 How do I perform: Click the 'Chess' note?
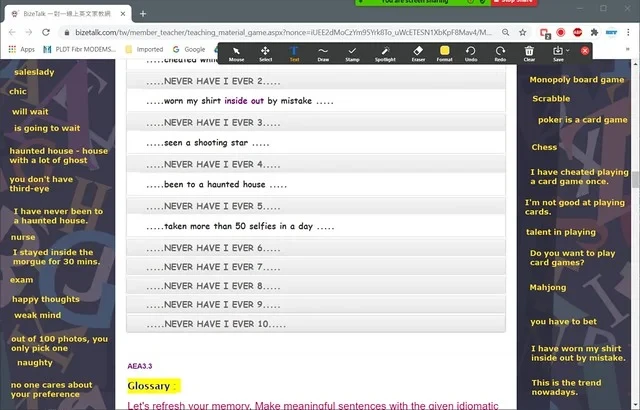(x=544, y=147)
